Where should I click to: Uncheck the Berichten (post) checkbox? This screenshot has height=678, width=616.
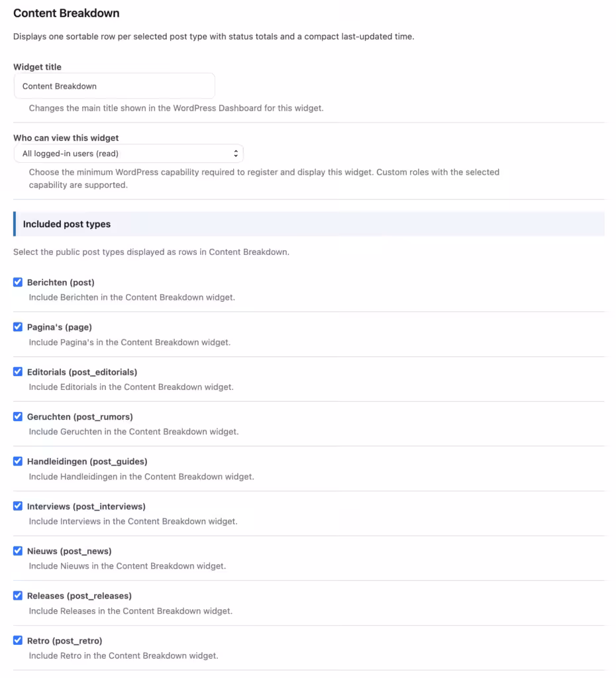click(x=18, y=282)
